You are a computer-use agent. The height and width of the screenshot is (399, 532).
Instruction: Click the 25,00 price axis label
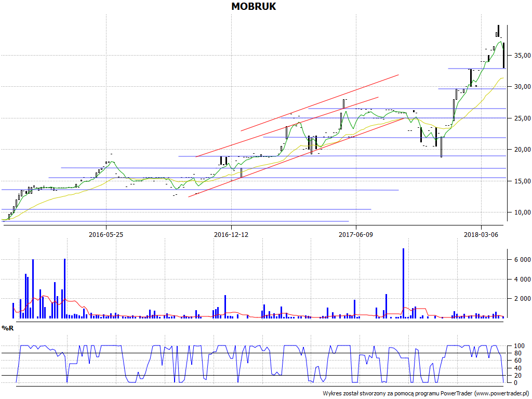tap(522, 118)
